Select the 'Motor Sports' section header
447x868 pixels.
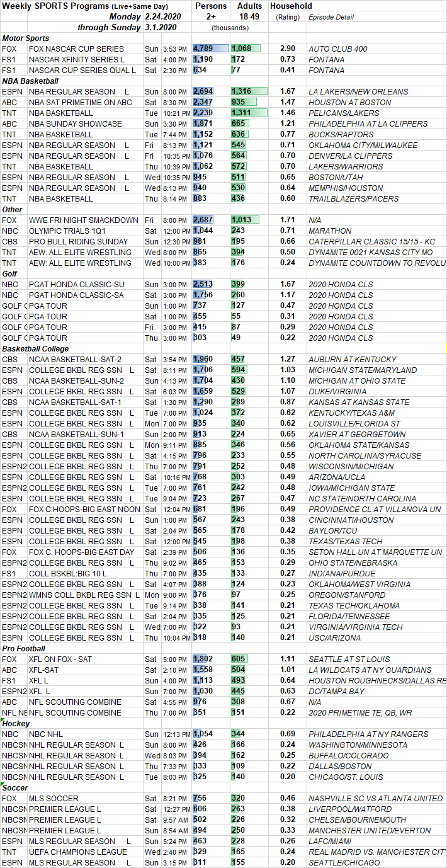[x=26, y=38]
